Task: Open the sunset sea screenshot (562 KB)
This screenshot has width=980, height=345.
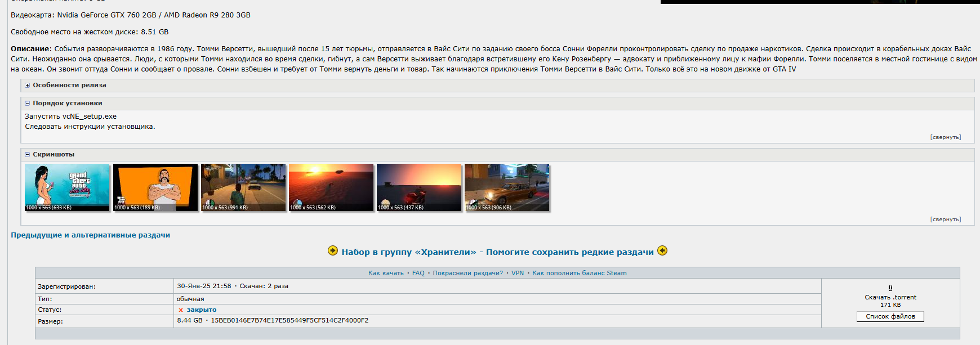Action: tap(331, 187)
